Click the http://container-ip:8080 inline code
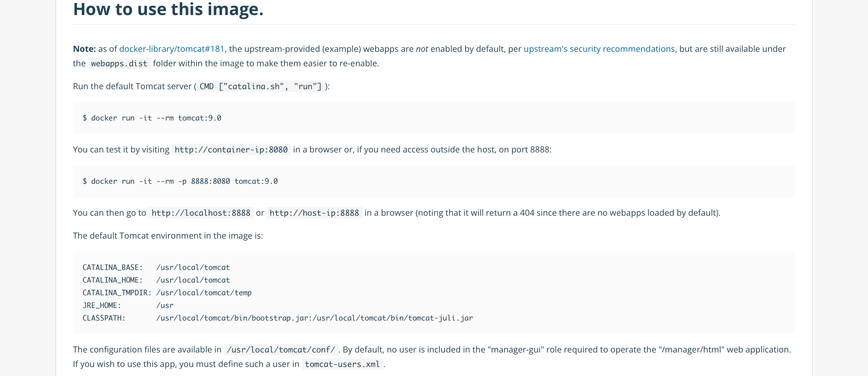 231,150
